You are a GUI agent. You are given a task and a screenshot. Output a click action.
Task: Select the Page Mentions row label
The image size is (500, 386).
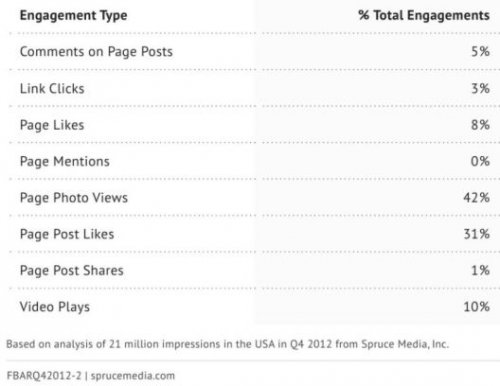point(65,162)
